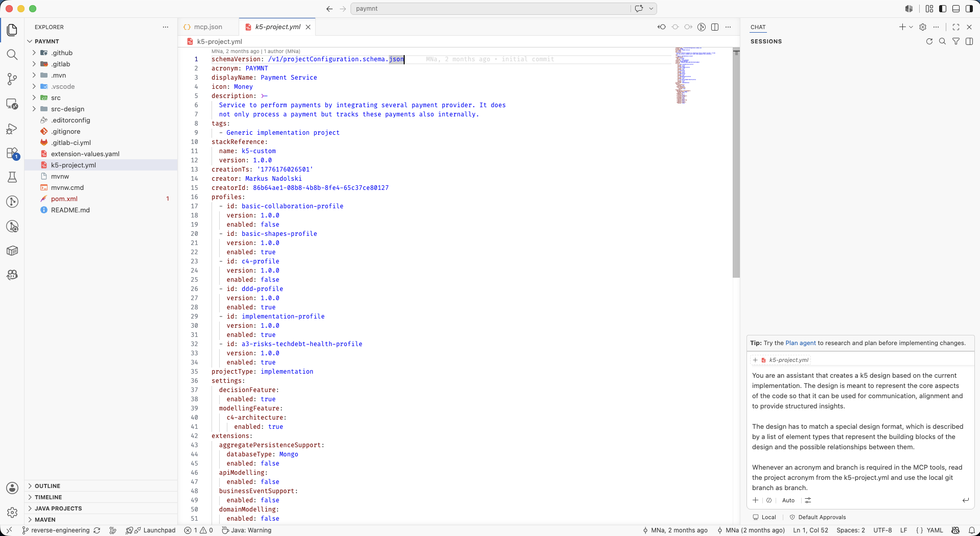980x536 pixels.
Task: Close the k5-project.yml tab
Action: point(308,27)
